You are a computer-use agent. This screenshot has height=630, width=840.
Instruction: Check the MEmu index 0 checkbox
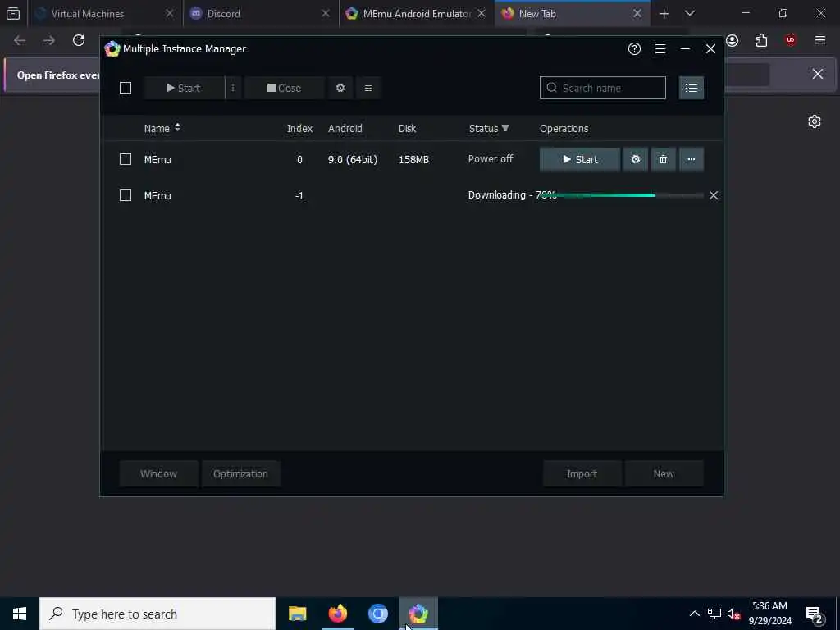pyautogui.click(x=126, y=159)
